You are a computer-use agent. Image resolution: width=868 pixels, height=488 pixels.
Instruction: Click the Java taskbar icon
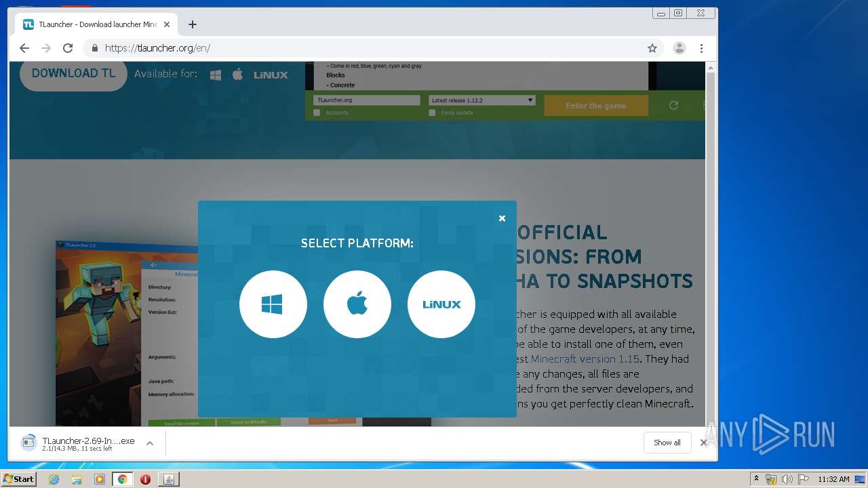pyautogui.click(x=169, y=479)
